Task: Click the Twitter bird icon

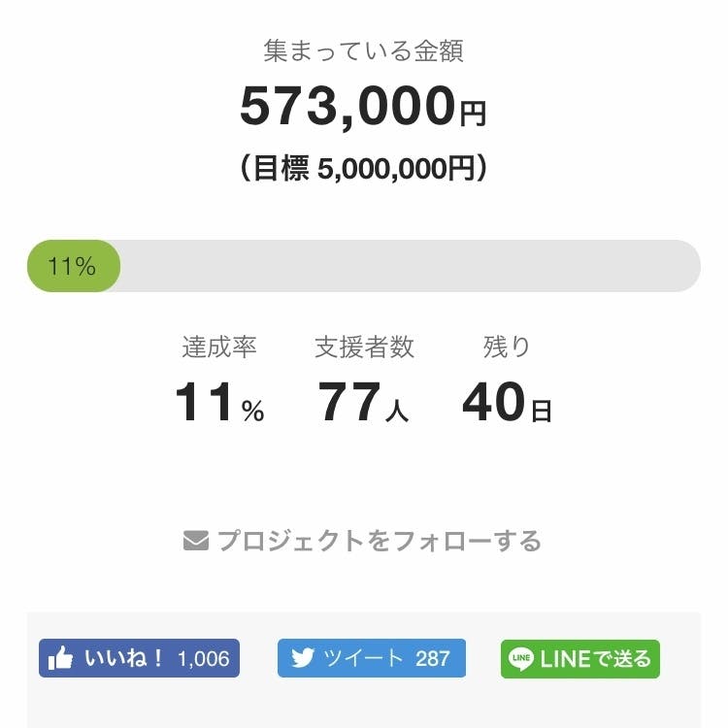Action: point(302,658)
